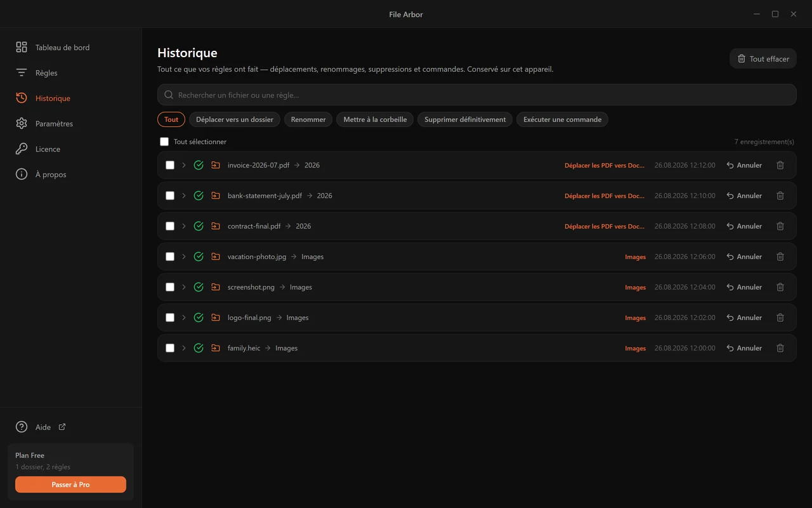Filter by Déplacer vers un dossier
Viewport: 812px width, 508px height.
pos(235,119)
